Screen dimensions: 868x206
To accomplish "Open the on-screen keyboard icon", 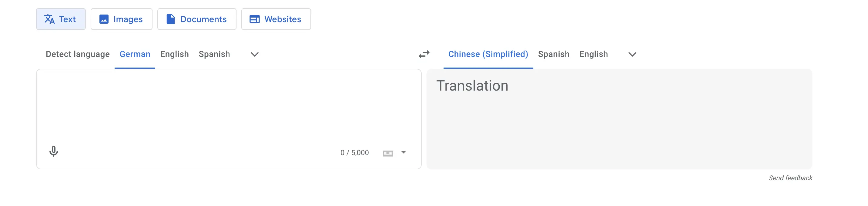I will coord(388,152).
